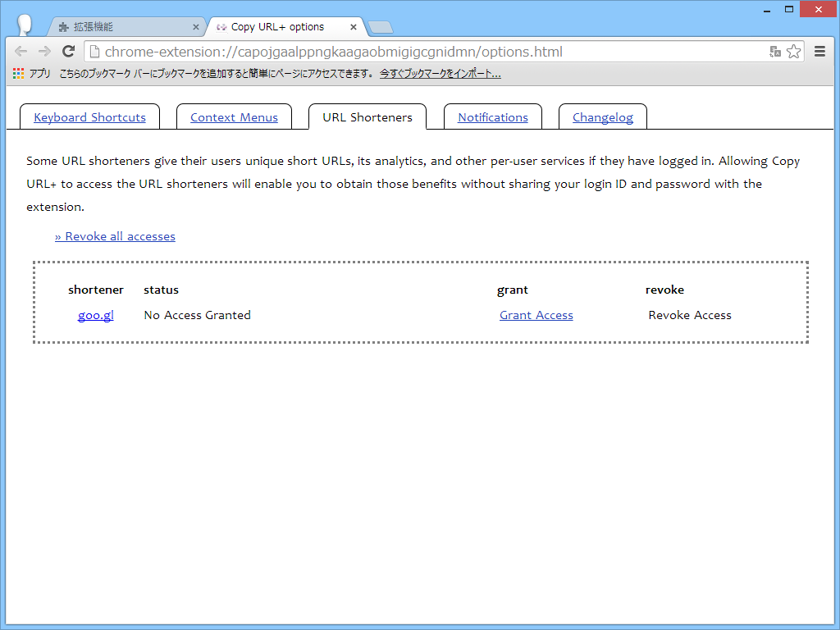This screenshot has width=840, height=630.
Task: Open the Context Menus tab
Action: tap(234, 117)
